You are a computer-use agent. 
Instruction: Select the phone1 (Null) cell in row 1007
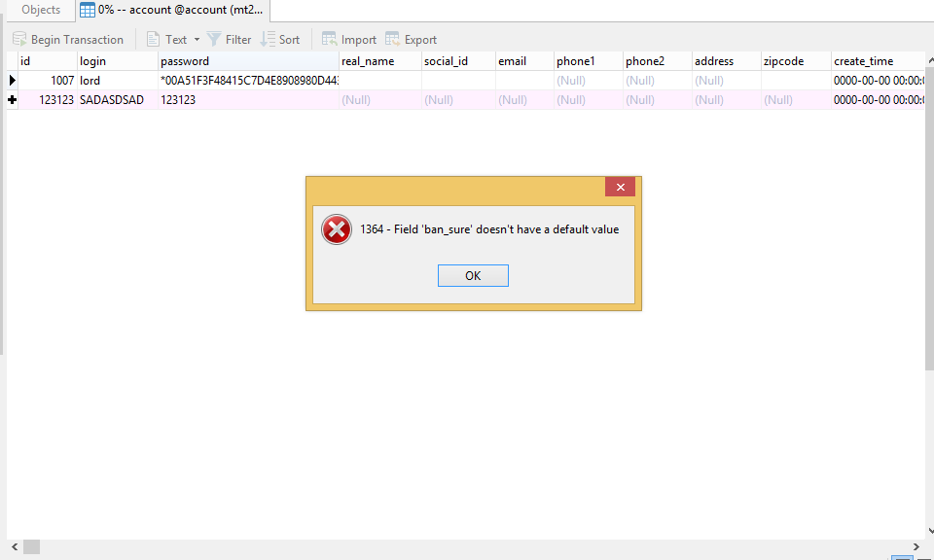pyautogui.click(x=589, y=81)
